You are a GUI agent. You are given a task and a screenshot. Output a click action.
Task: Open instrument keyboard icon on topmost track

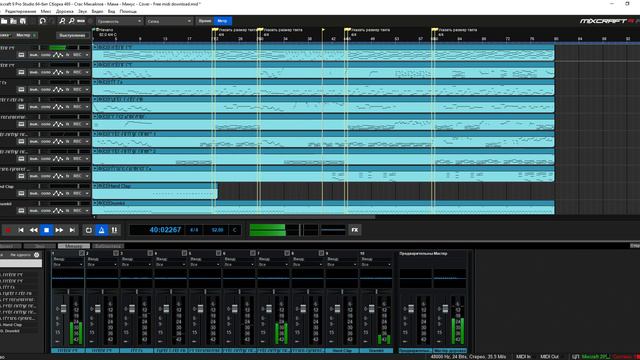pyautogui.click(x=21, y=55)
